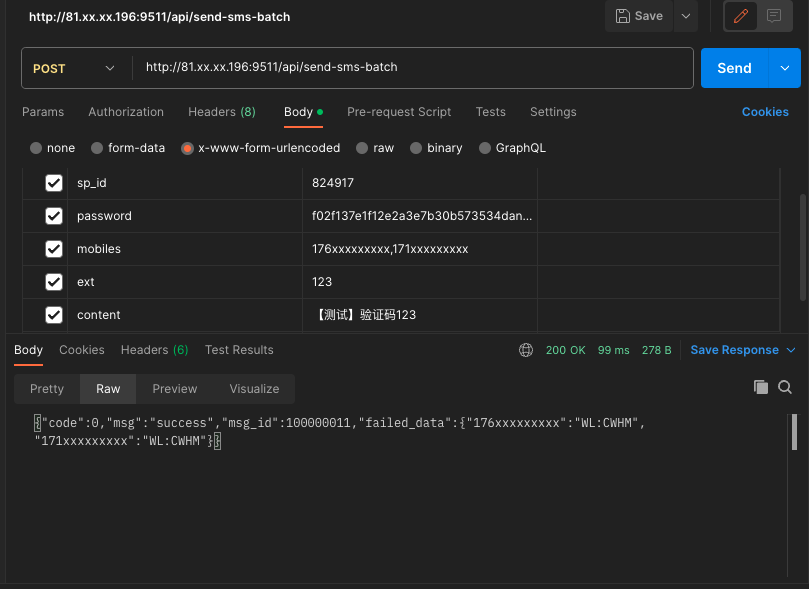Click the globe network icon
The width and height of the screenshot is (809, 589).
coord(526,350)
